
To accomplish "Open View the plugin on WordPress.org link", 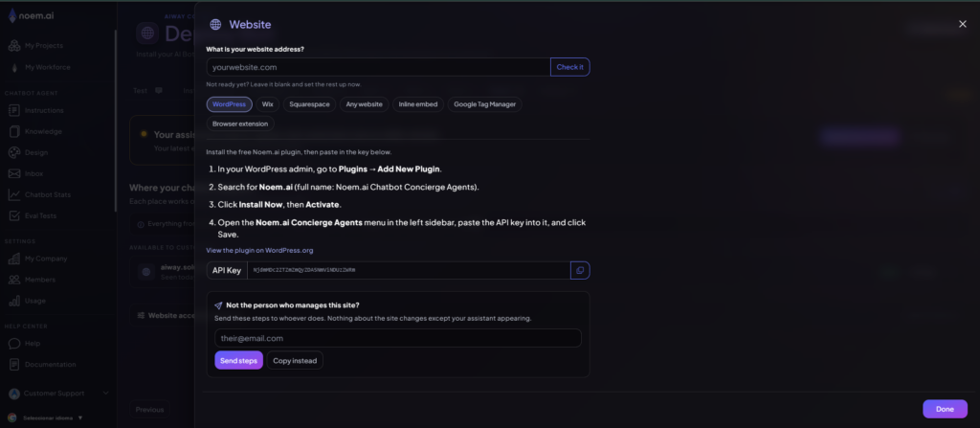I will click(x=259, y=250).
